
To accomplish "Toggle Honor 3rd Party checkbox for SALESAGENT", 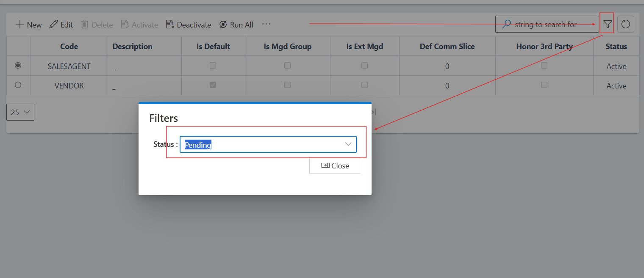I will click(x=544, y=66).
